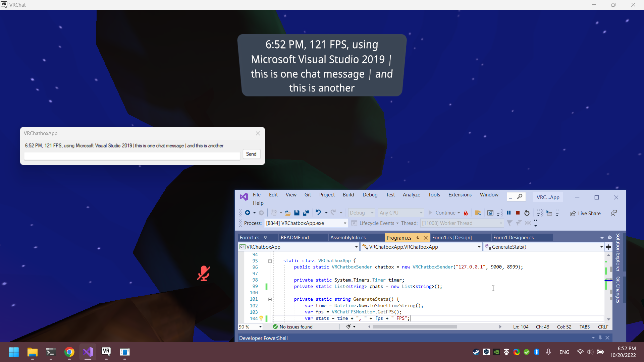Pause debugging with the Break All icon
Screen dimensions: 644x362
(x=509, y=213)
